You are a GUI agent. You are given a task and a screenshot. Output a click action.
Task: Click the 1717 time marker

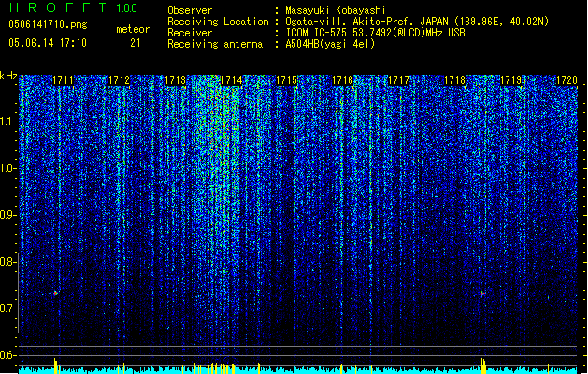coord(398,80)
